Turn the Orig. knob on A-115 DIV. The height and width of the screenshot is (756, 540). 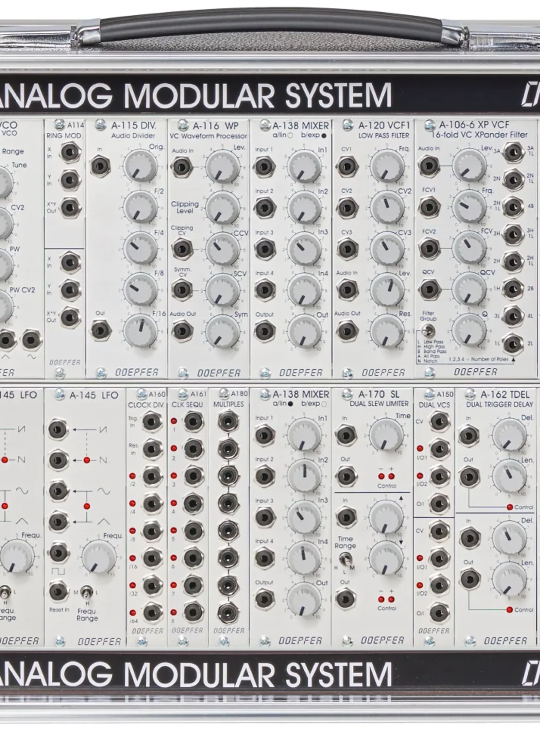[x=141, y=166]
